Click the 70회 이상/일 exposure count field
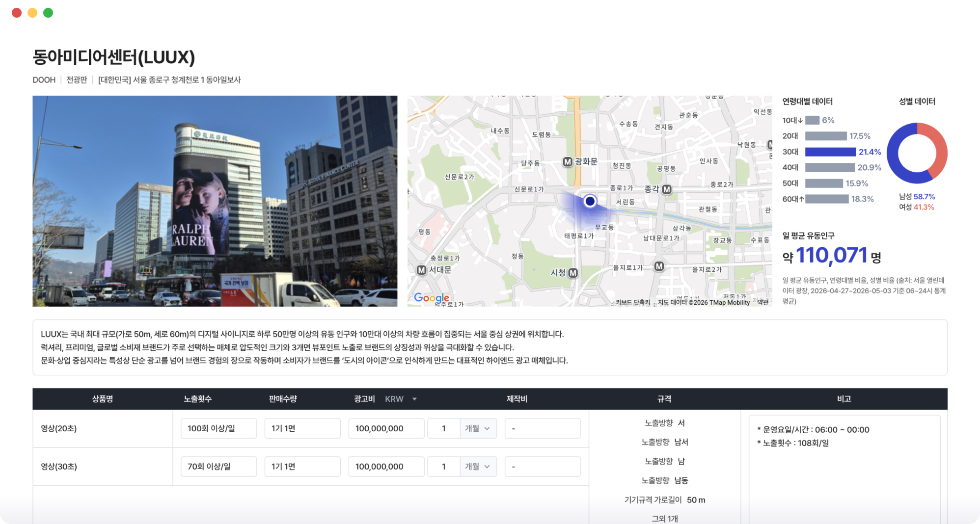The image size is (980, 524). tap(218, 467)
